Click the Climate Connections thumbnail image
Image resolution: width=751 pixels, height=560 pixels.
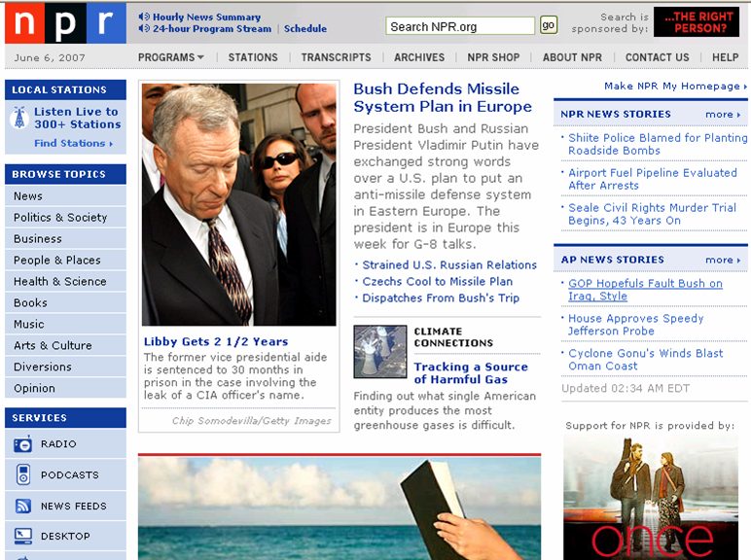[x=380, y=352]
